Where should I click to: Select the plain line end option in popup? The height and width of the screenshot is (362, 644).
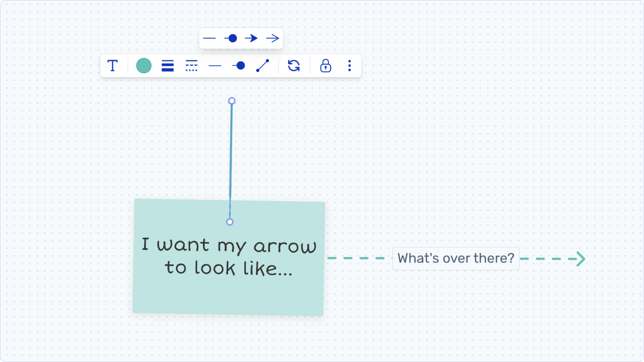tap(209, 39)
